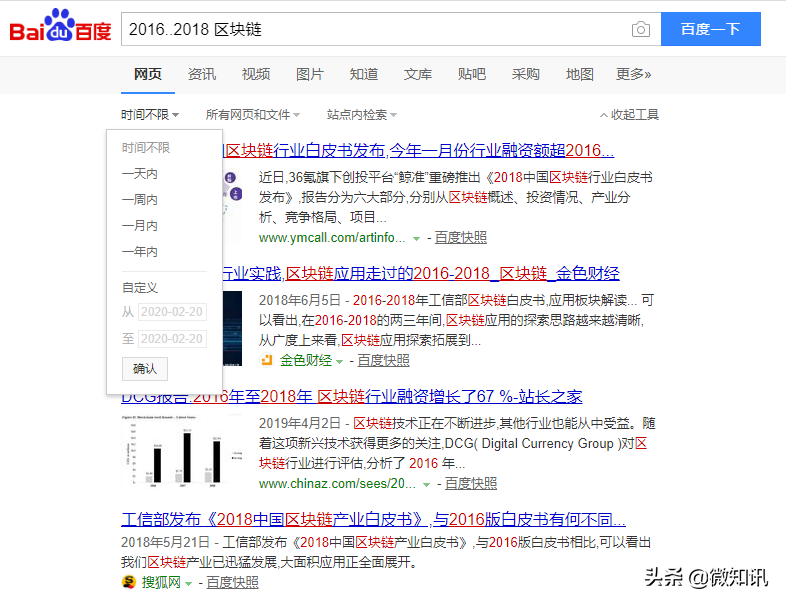Click the 从 start date field
Viewport: 786px width, 605px height.
[172, 312]
